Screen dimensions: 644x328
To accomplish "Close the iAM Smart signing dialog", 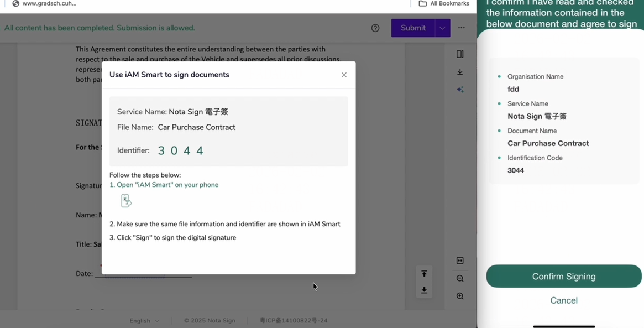I will pyautogui.click(x=344, y=75).
